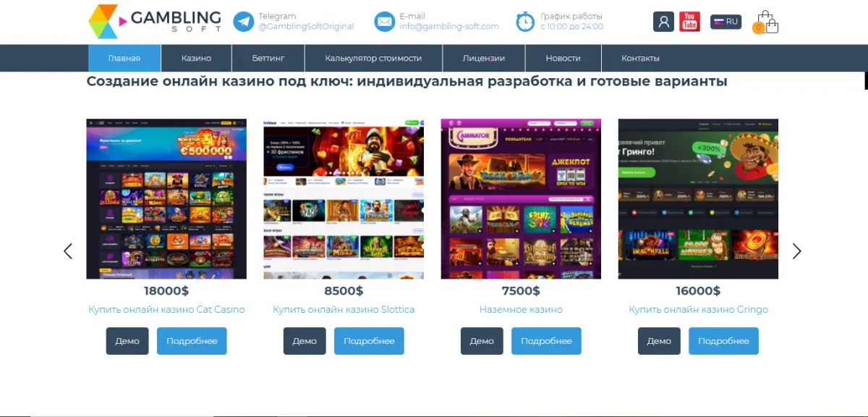868x417 pixels.
Task: Click the info@gambling-soft.com email link
Action: coord(449,27)
